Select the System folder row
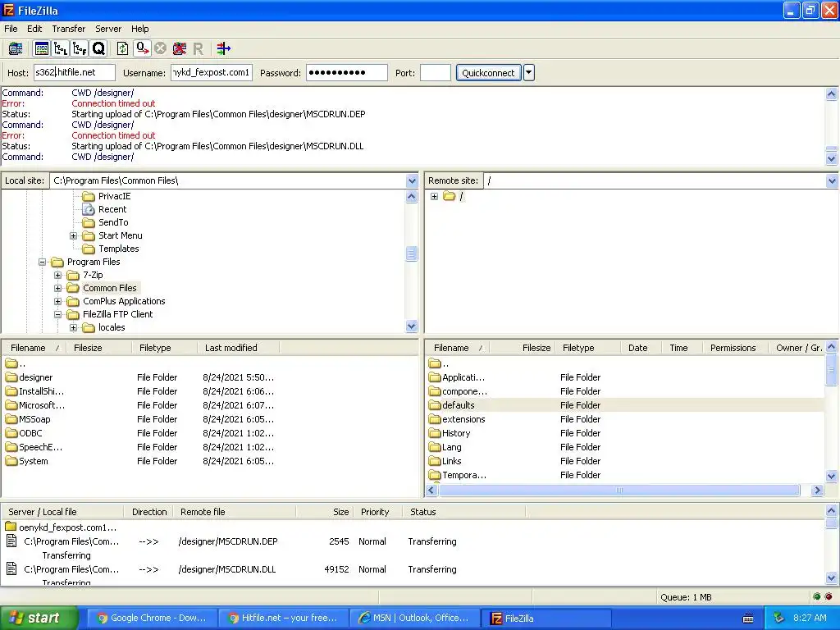The height and width of the screenshot is (630, 840). coord(209,461)
